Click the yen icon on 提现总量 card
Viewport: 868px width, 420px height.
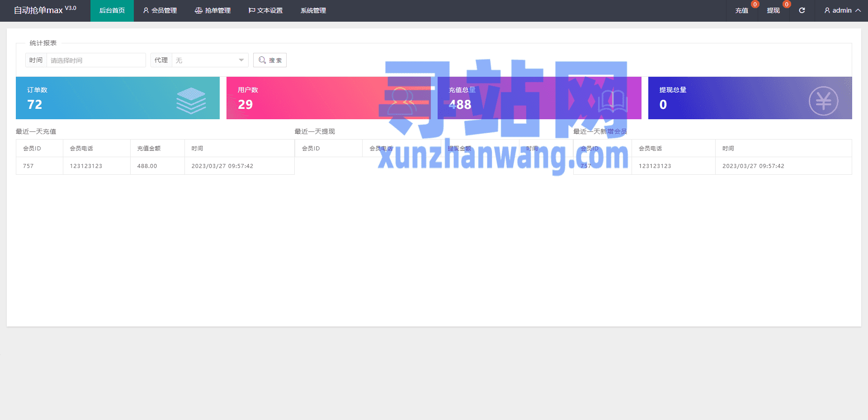pos(823,101)
